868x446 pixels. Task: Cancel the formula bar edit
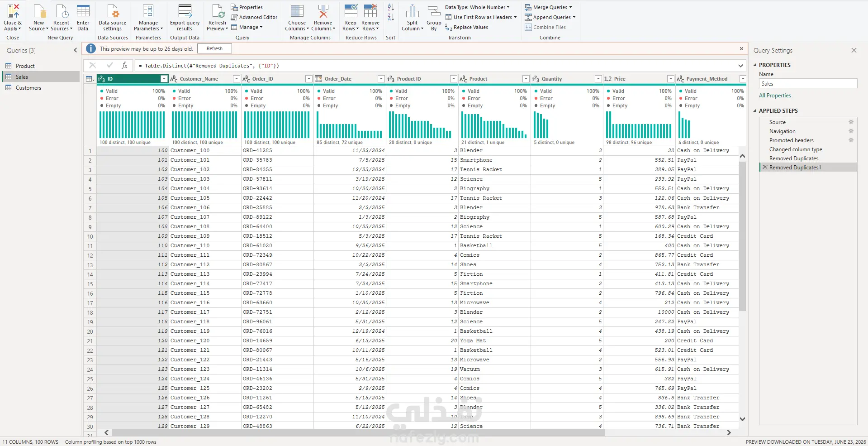tap(93, 66)
